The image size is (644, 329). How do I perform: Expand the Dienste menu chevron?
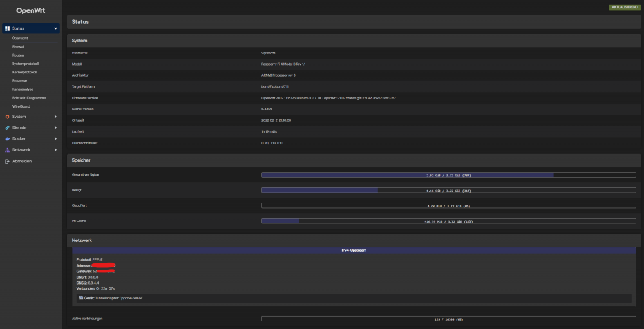pyautogui.click(x=55, y=127)
